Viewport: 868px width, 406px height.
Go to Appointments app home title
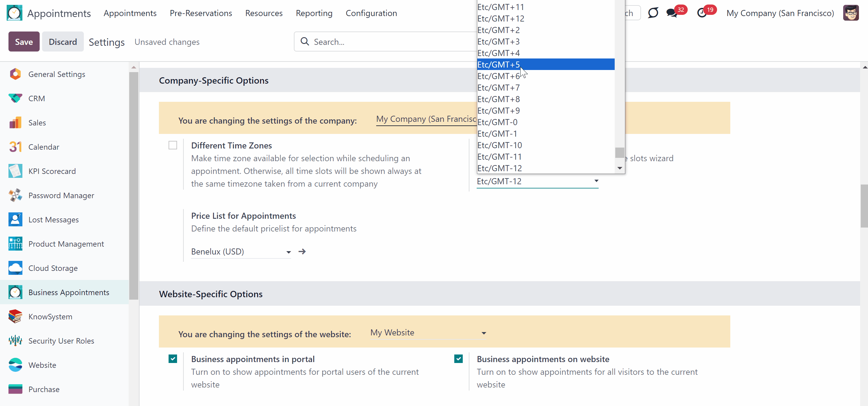(59, 13)
